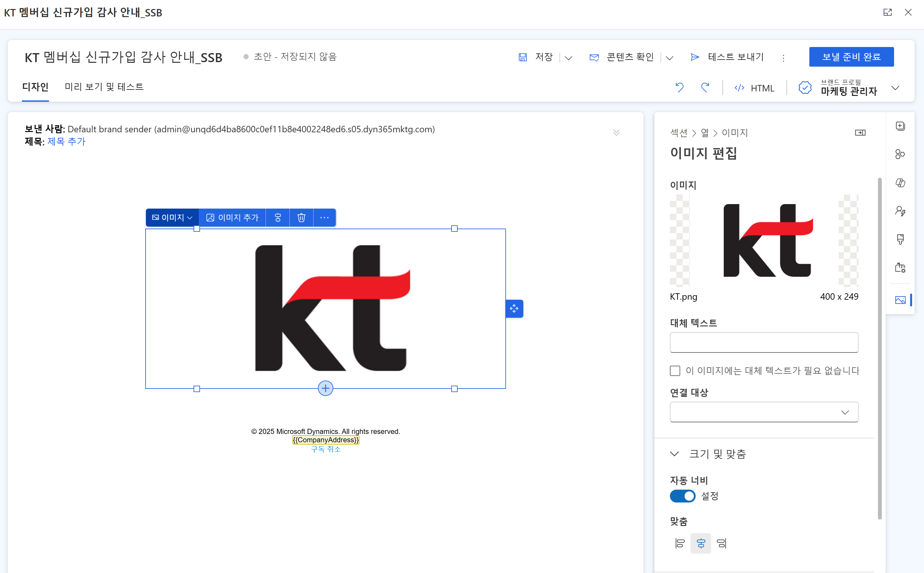This screenshot has width=924, height=573.
Task: Open the theme paintbrush icon in the sidebar
Action: coord(900,239)
